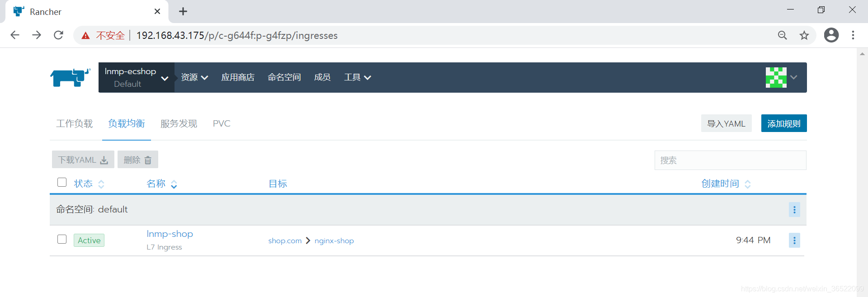Open browser zoom magnifier icon
The height and width of the screenshot is (297, 868).
(x=782, y=35)
